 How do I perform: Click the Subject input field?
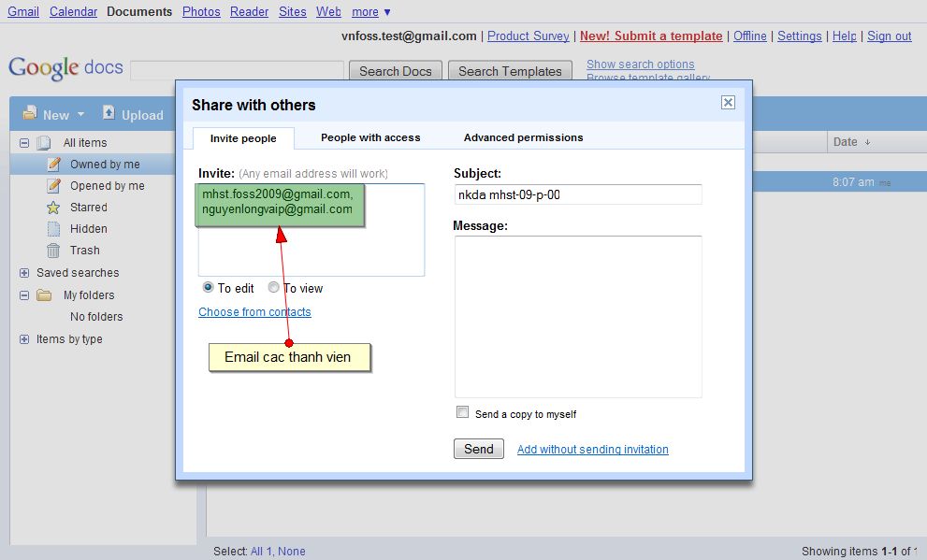tap(578, 195)
